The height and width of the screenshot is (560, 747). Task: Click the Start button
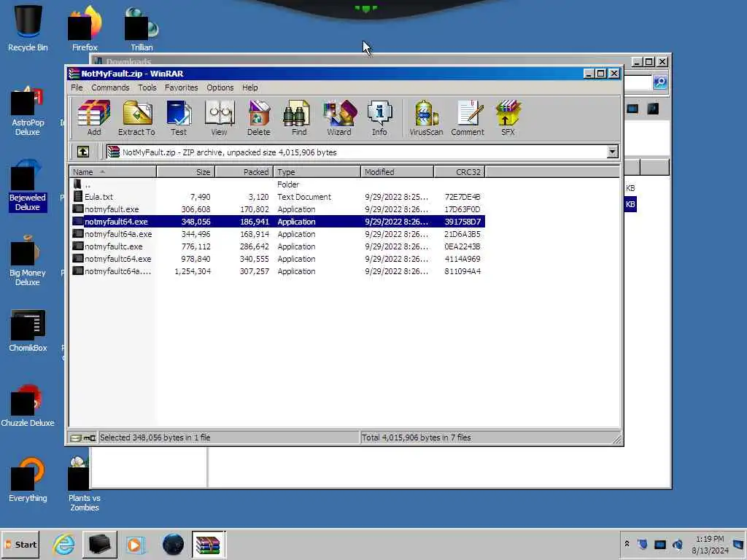(x=21, y=544)
